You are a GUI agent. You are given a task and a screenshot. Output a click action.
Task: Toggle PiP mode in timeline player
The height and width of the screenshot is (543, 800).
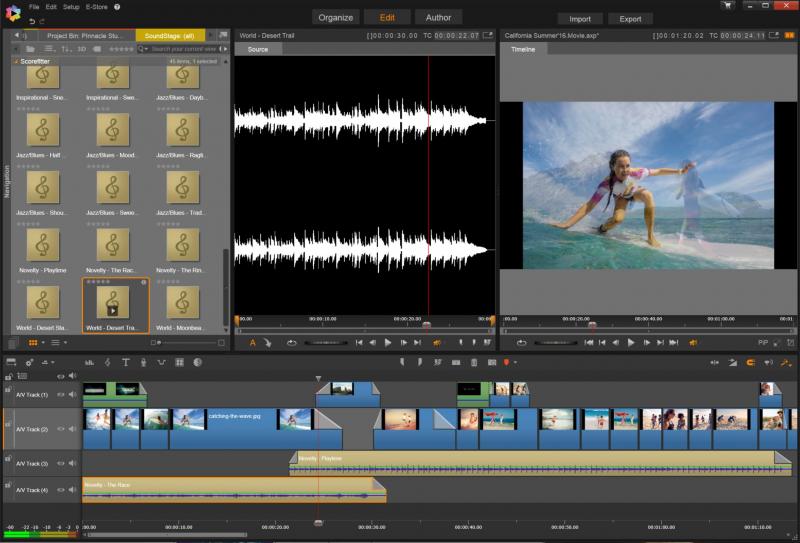click(763, 342)
